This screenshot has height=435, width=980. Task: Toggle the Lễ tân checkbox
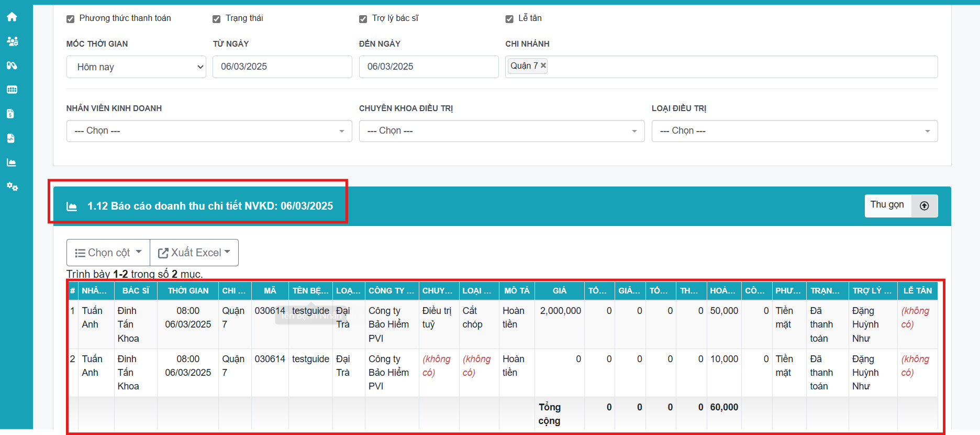(x=509, y=19)
